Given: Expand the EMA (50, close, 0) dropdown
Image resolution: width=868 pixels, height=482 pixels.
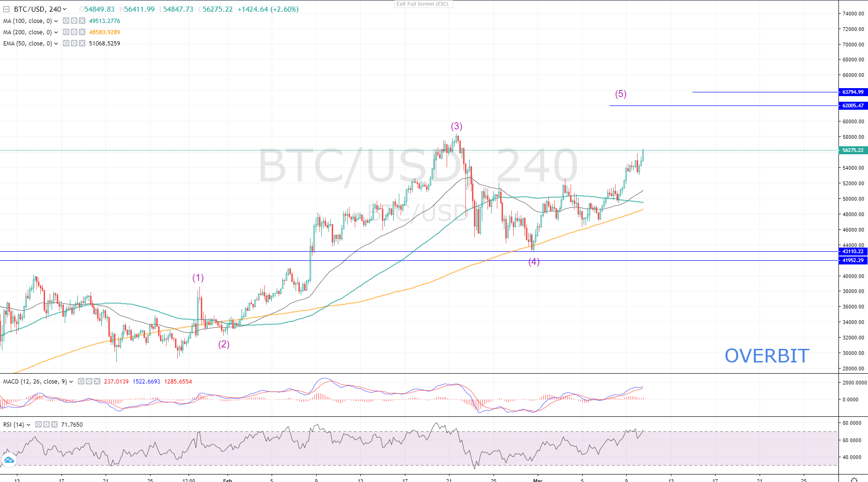Looking at the screenshot, I should coord(56,44).
